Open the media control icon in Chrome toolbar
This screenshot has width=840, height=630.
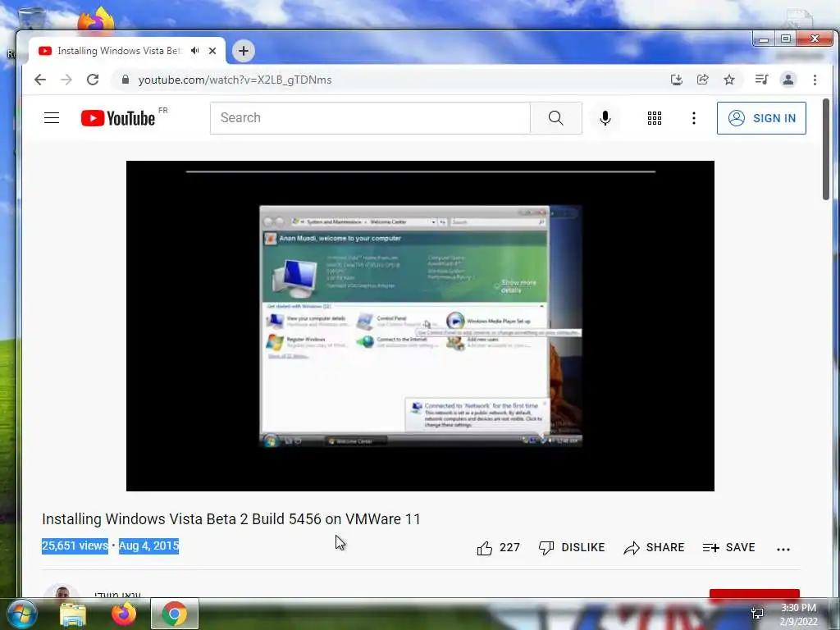(761, 80)
